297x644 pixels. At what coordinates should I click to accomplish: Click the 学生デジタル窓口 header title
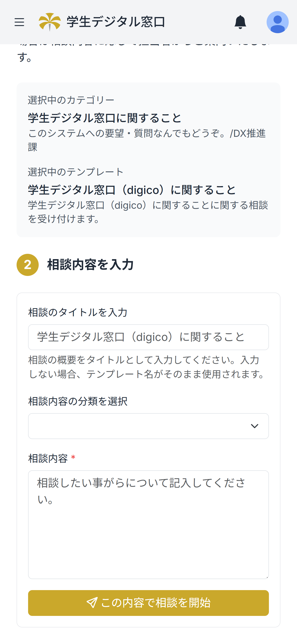(116, 22)
